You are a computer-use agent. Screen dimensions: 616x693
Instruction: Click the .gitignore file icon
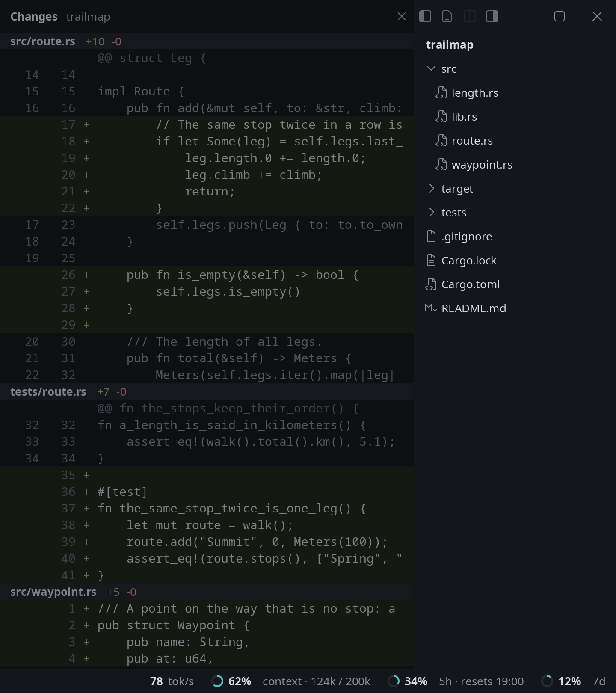point(431,236)
